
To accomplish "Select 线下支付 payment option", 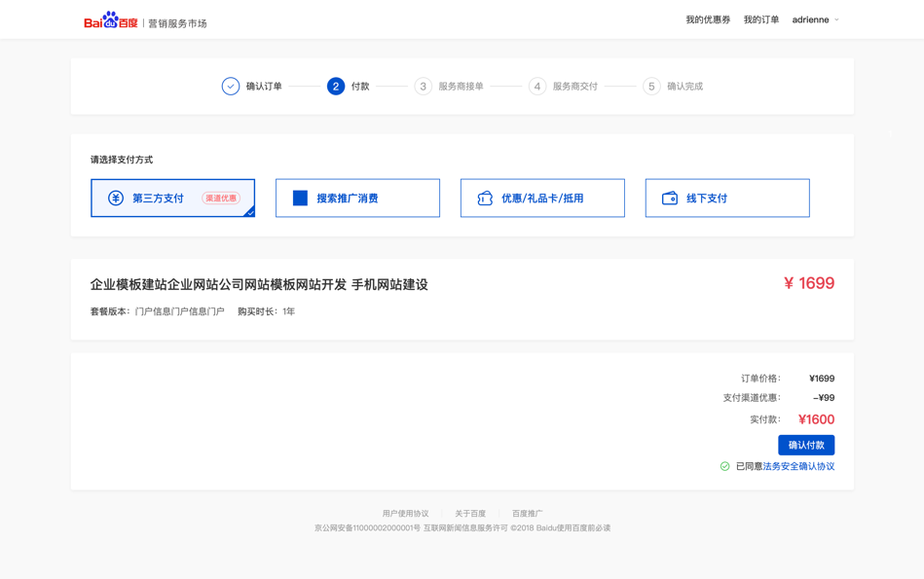I will 726,198.
